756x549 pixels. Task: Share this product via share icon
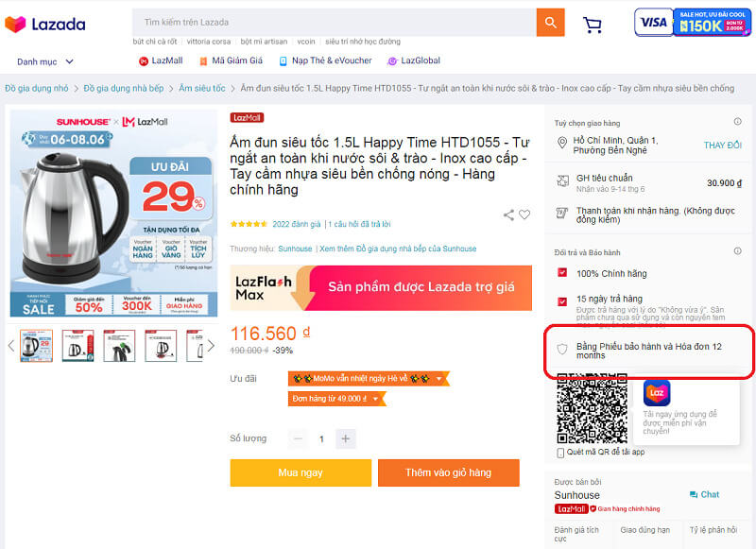(x=508, y=214)
